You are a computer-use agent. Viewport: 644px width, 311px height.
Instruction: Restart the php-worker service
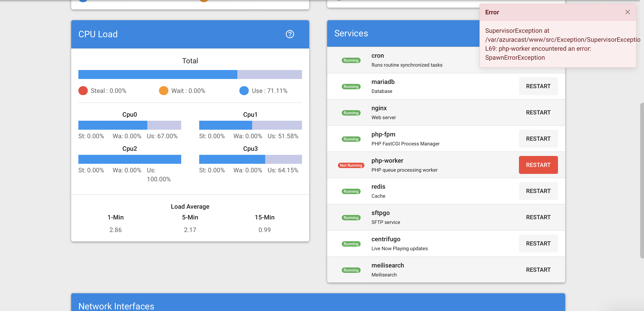click(x=538, y=165)
